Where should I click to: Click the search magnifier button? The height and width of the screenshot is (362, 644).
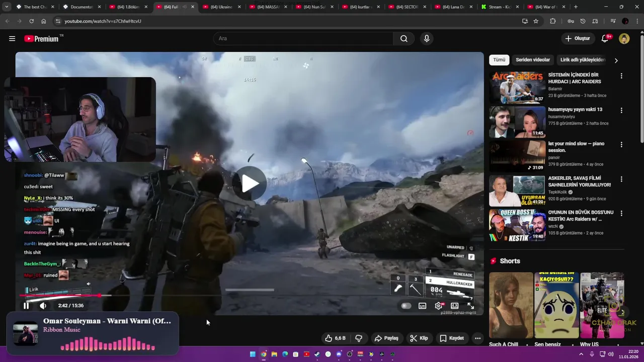(404, 39)
